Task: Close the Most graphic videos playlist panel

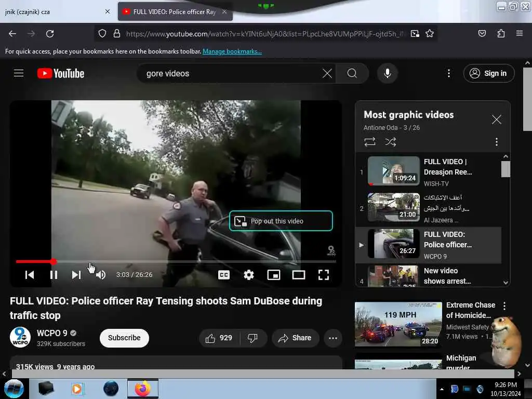Action: (496, 119)
